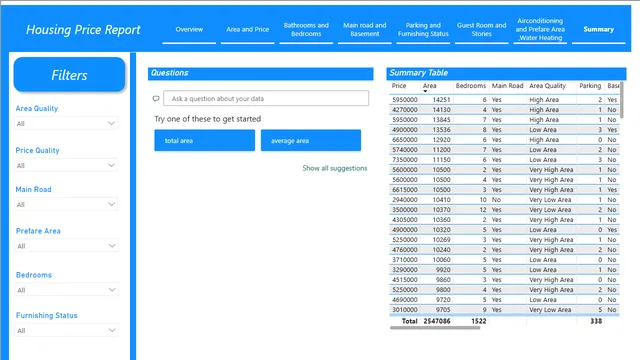This screenshot has height=360, width=640.
Task: Select the price cell 4270000
Action: click(x=404, y=110)
